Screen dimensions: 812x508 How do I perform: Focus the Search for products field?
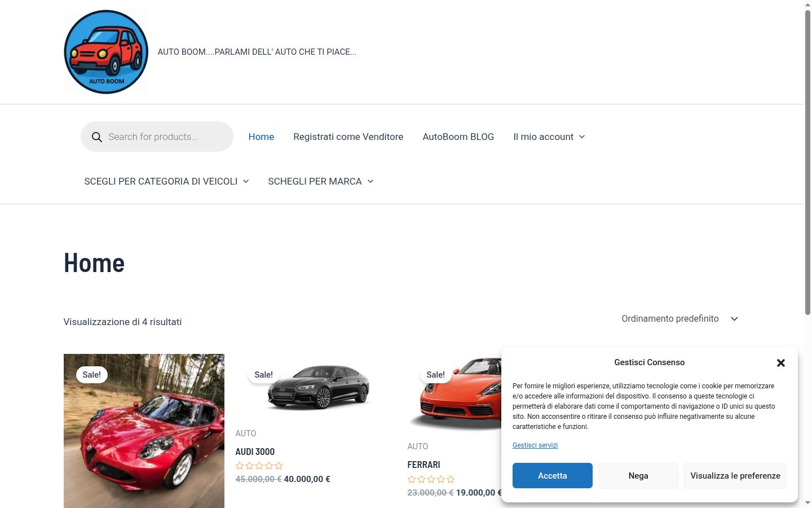(157, 137)
